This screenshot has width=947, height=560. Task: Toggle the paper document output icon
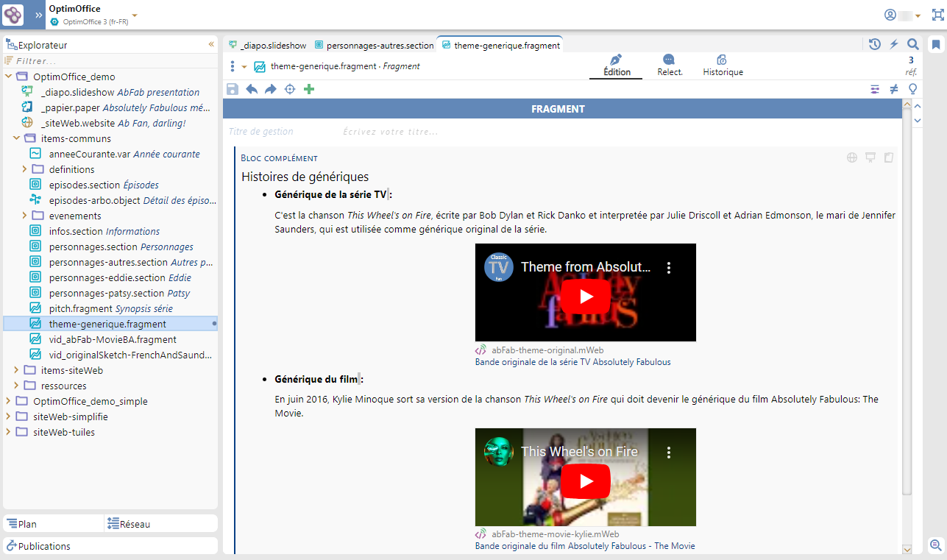coord(889,157)
